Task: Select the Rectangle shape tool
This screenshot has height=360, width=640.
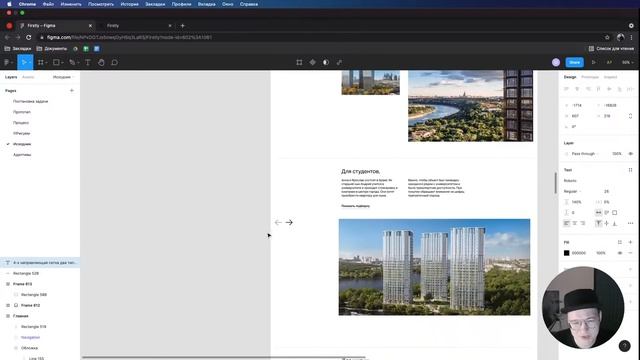Action: 56,62
